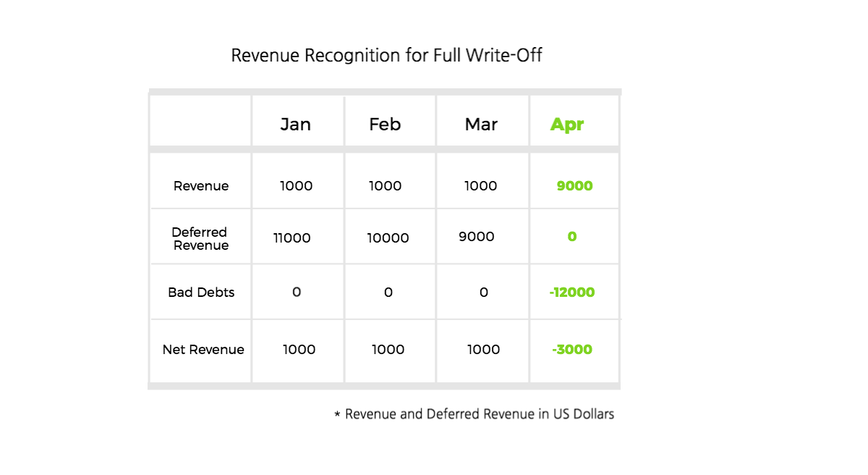Click the green -12000 bad debts value
868x475 pixels.
tap(572, 293)
